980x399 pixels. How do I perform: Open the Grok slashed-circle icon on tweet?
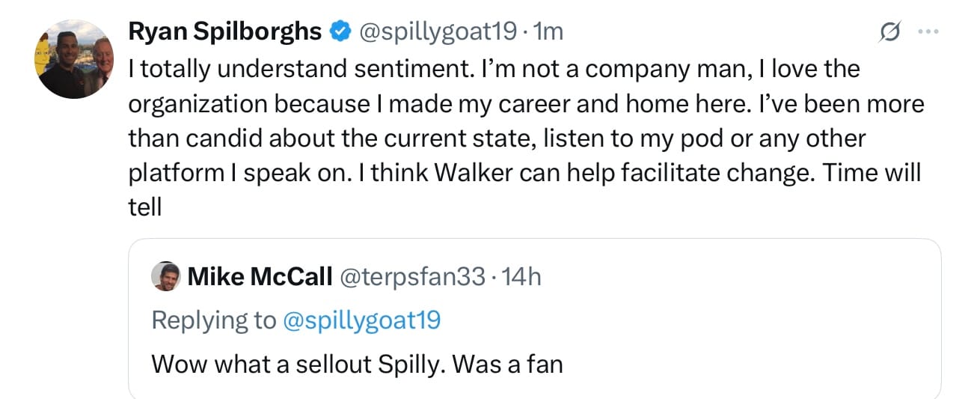[x=890, y=31]
